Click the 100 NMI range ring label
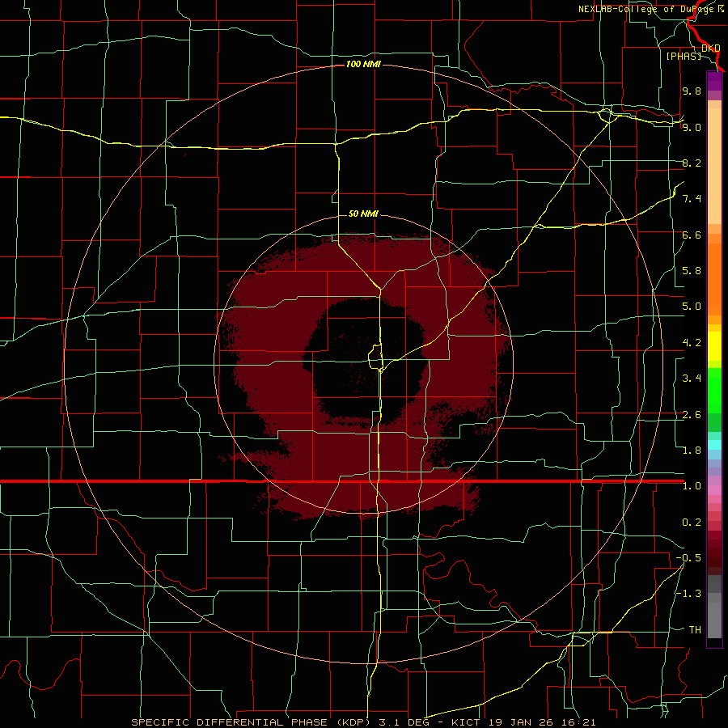 tap(363, 64)
